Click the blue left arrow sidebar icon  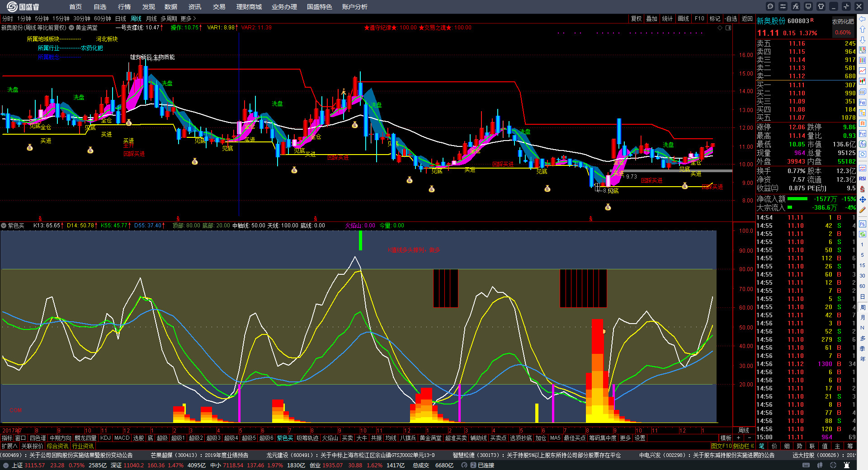863,19
